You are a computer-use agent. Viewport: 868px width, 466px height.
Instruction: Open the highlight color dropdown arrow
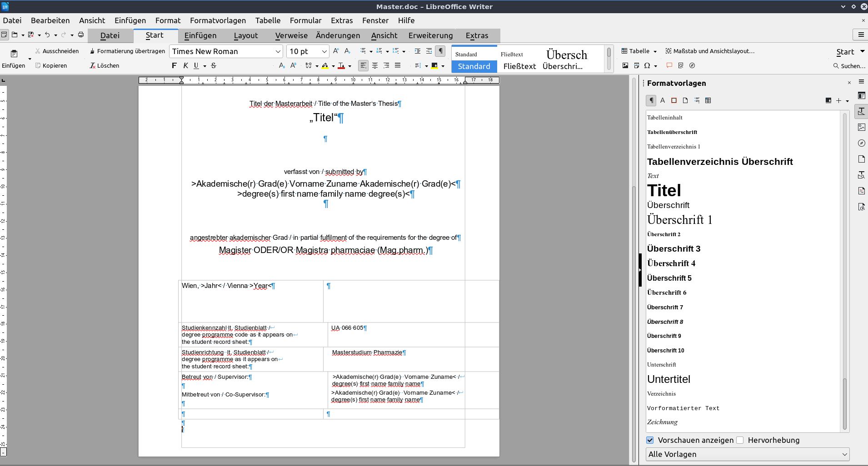click(x=333, y=66)
